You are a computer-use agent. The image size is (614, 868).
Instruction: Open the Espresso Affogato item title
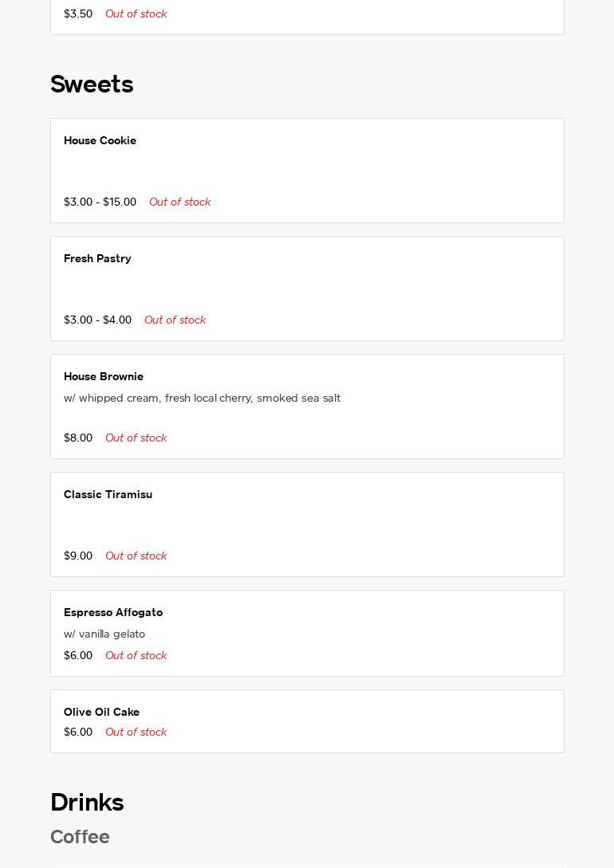tap(113, 613)
